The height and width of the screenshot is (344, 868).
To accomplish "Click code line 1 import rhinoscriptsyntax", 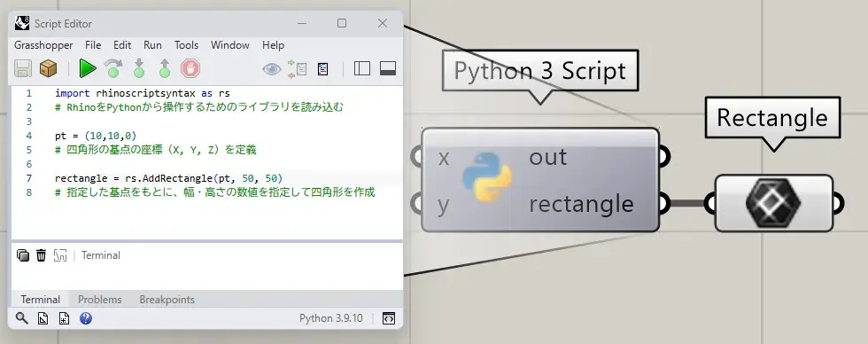I will point(143,93).
